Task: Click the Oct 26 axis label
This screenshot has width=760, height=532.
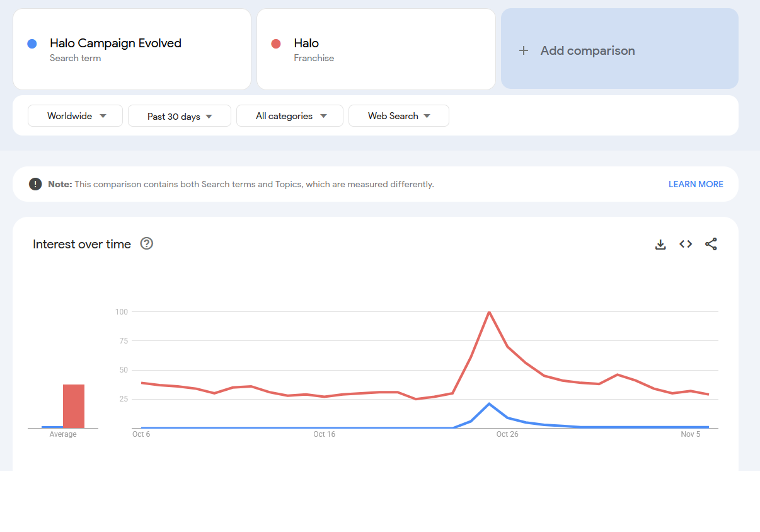Action: click(507, 434)
